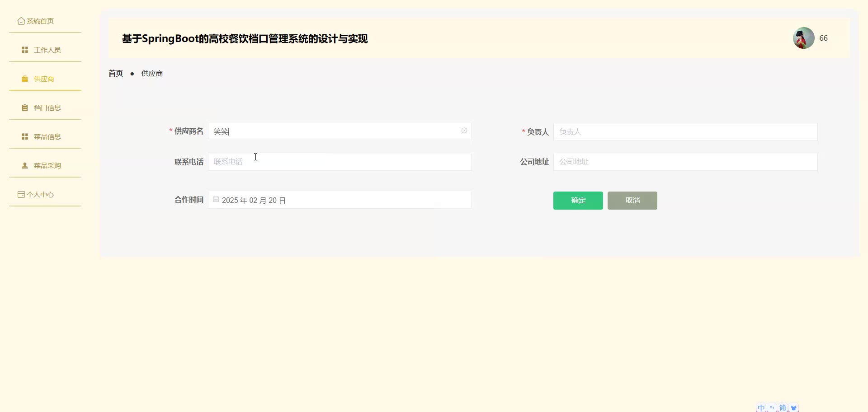Viewport: 868px width, 412px height.
Task: Clear the 供应商名 field with its X icon
Action: pyautogui.click(x=464, y=131)
